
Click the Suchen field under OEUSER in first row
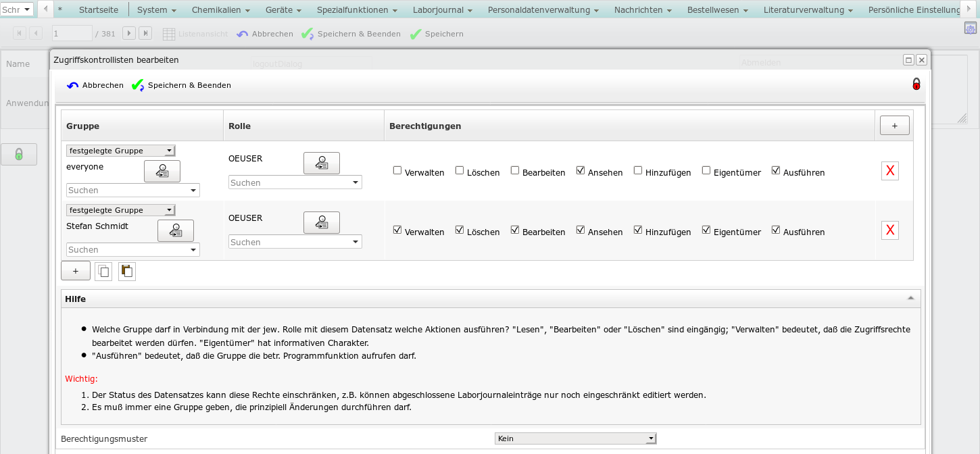295,182
